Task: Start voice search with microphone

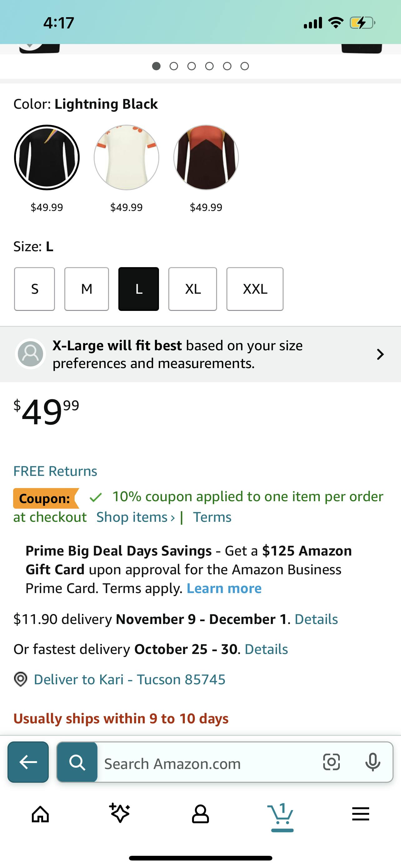Action: pyautogui.click(x=372, y=762)
